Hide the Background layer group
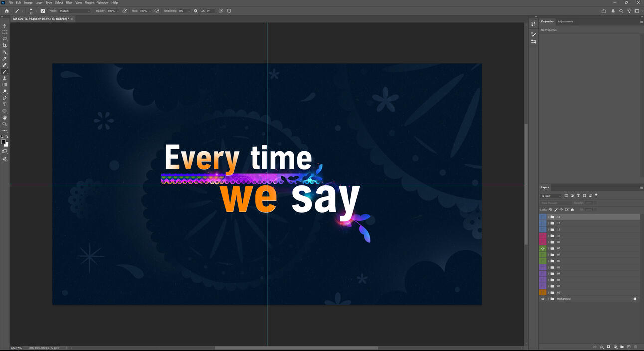Screen dimensions: 644x351 543,299
